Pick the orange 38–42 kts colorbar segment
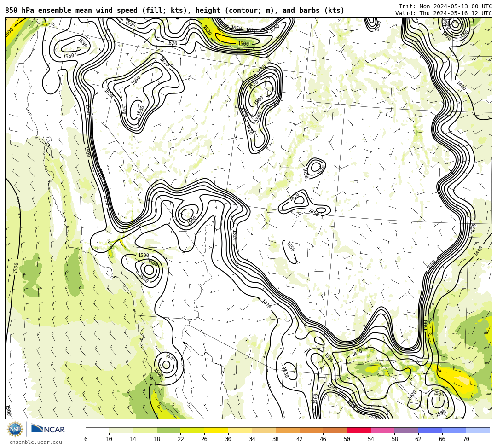This screenshot has height=448, width=497. click(x=288, y=430)
